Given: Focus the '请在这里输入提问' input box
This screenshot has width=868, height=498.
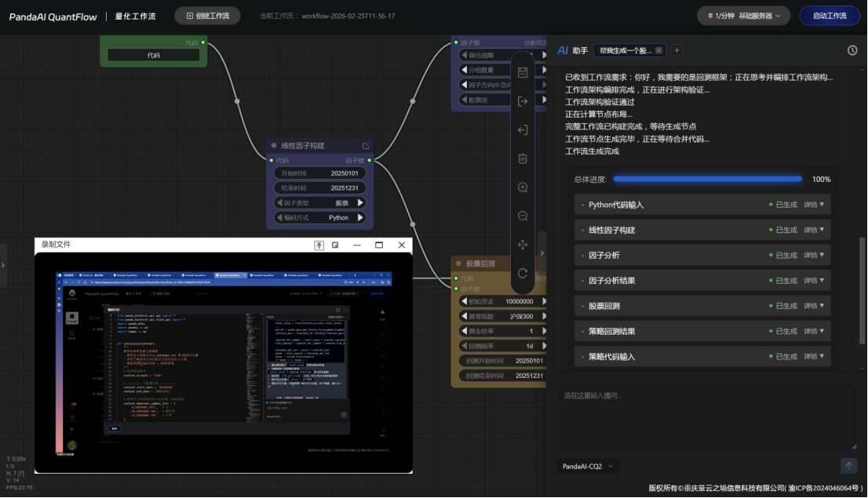Looking at the screenshot, I should click(x=707, y=418).
